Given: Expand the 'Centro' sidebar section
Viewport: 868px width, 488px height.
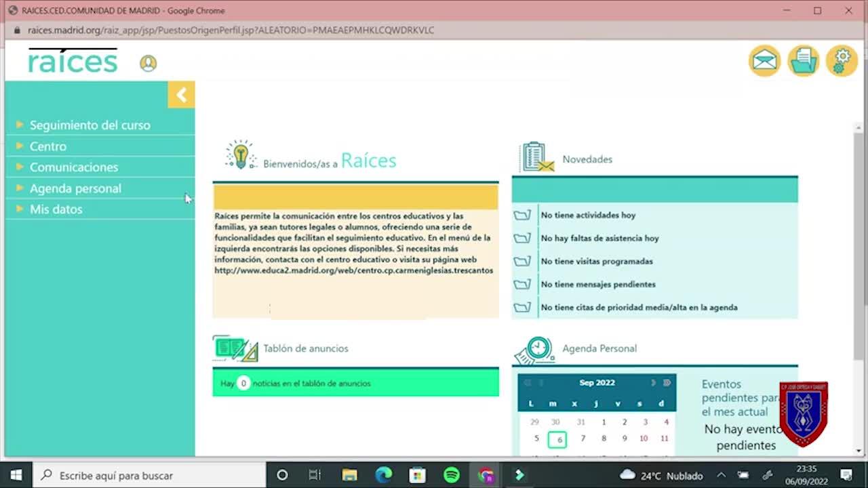Looking at the screenshot, I should [x=47, y=146].
